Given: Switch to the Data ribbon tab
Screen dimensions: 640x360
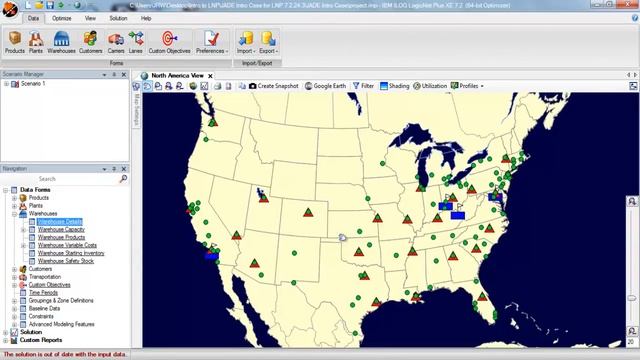Looking at the screenshot, I should click(33, 18).
